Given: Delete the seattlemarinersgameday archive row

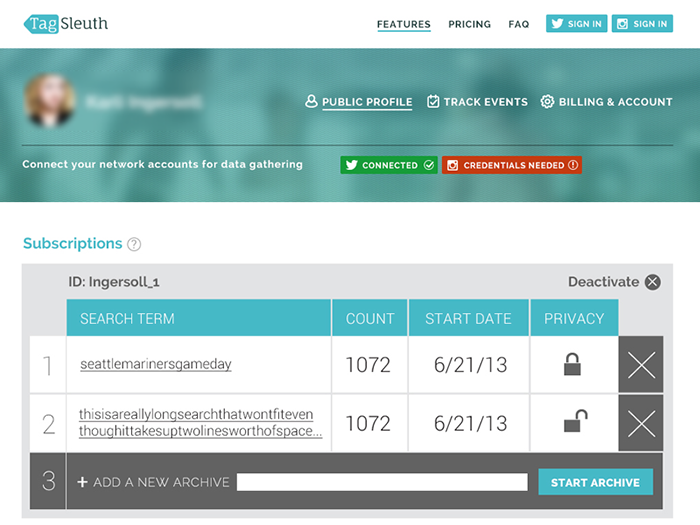Looking at the screenshot, I should (641, 365).
